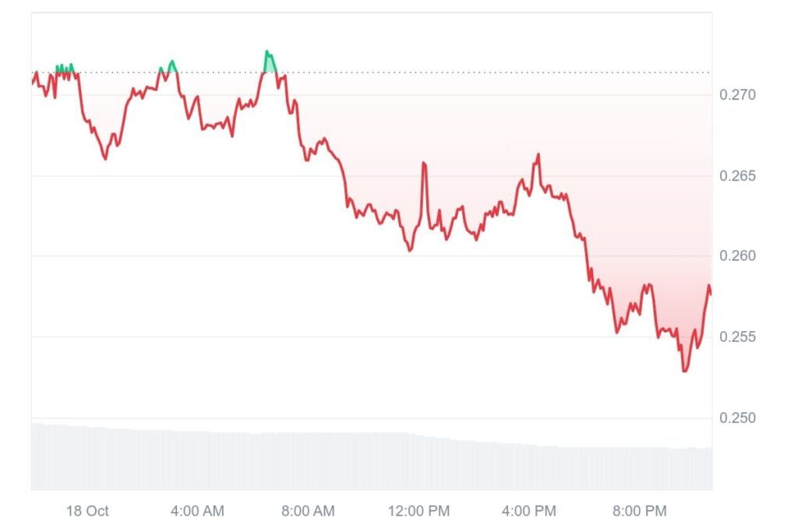798x532 pixels.
Task: Click the dotted opening-price reference line
Action: coord(468,72)
